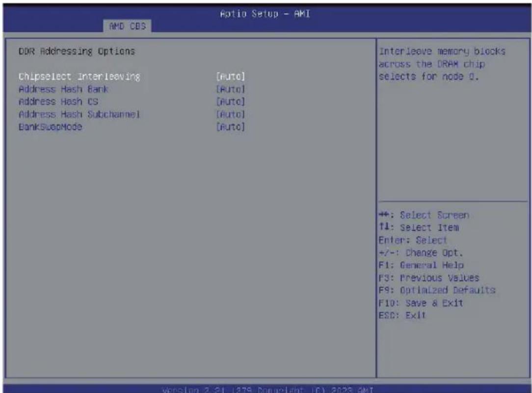
Task: Click the F9: Optimized Defaults hint
Action: 437,290
